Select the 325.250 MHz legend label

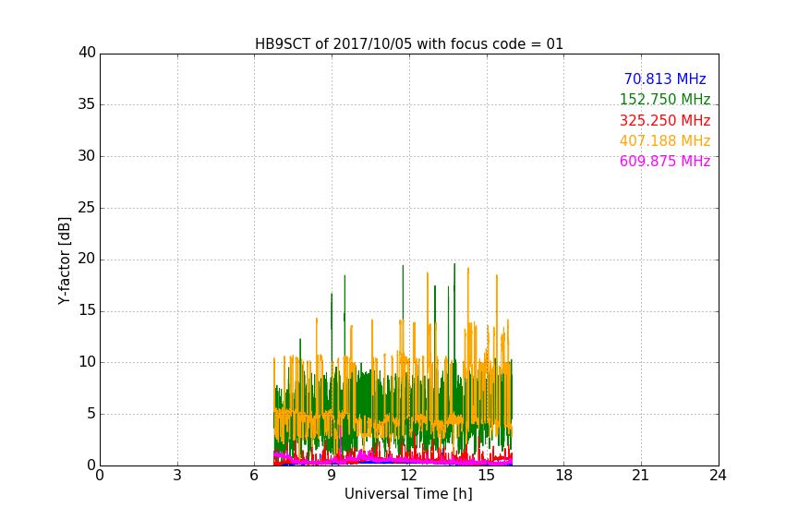665,120
